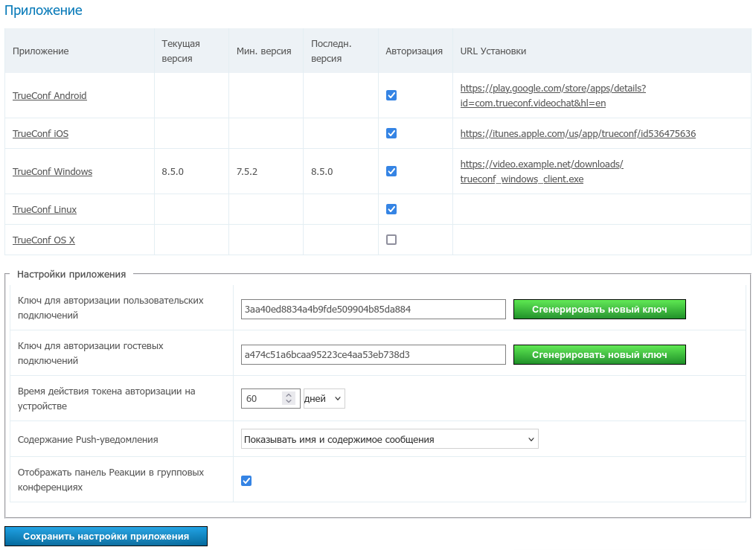Focus the user connection authorization key field
756x550 pixels.
tap(374, 310)
